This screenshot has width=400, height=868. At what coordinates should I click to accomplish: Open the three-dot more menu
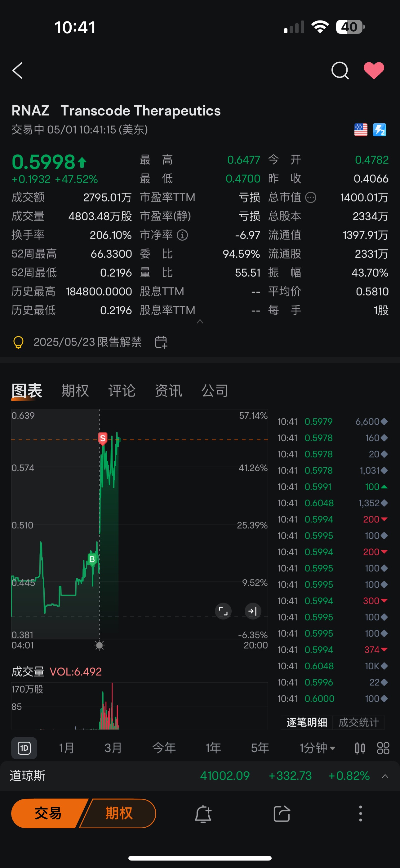click(360, 814)
